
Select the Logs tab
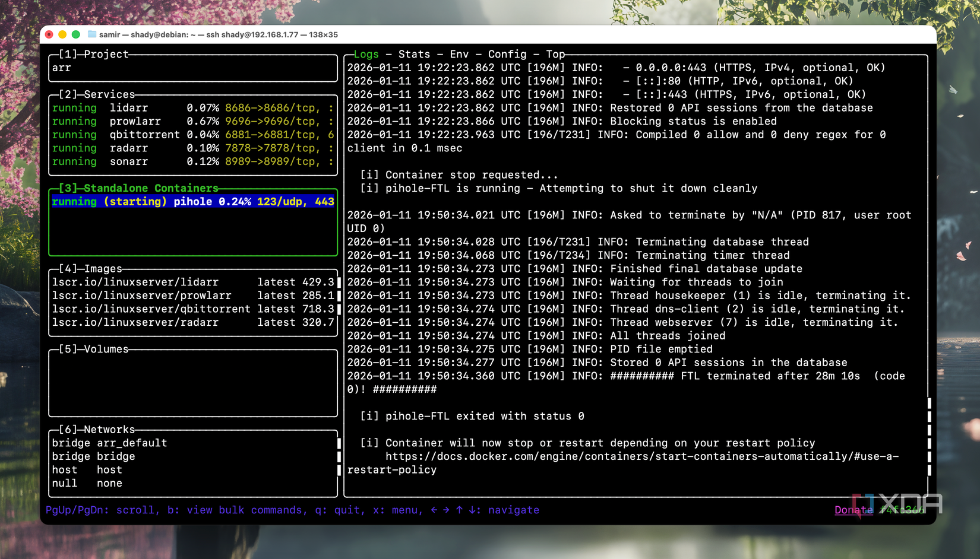[365, 54]
